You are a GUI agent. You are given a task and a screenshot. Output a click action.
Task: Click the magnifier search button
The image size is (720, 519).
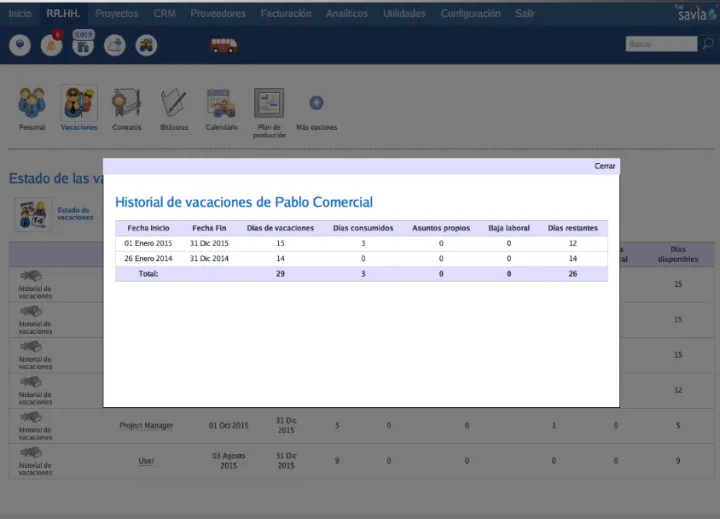pyautogui.click(x=707, y=44)
